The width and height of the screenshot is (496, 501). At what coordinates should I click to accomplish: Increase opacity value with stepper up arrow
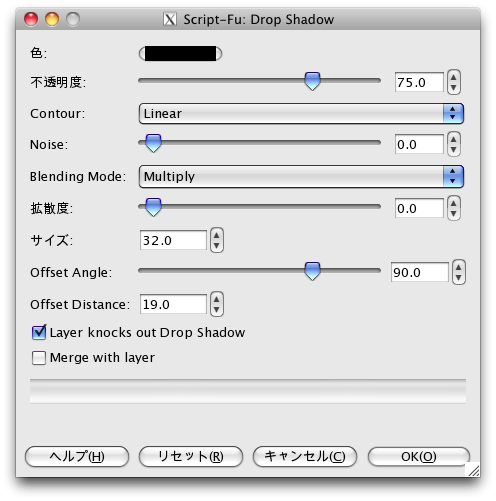tap(454, 77)
